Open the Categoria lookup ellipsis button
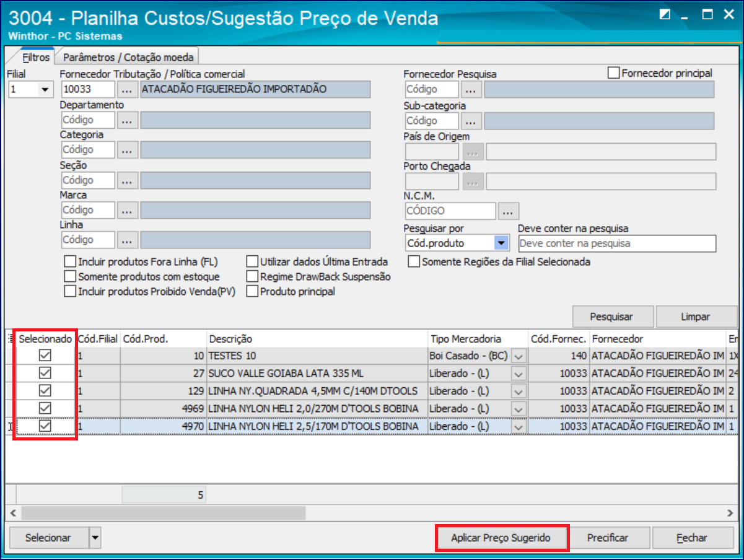744x560 pixels. (127, 150)
